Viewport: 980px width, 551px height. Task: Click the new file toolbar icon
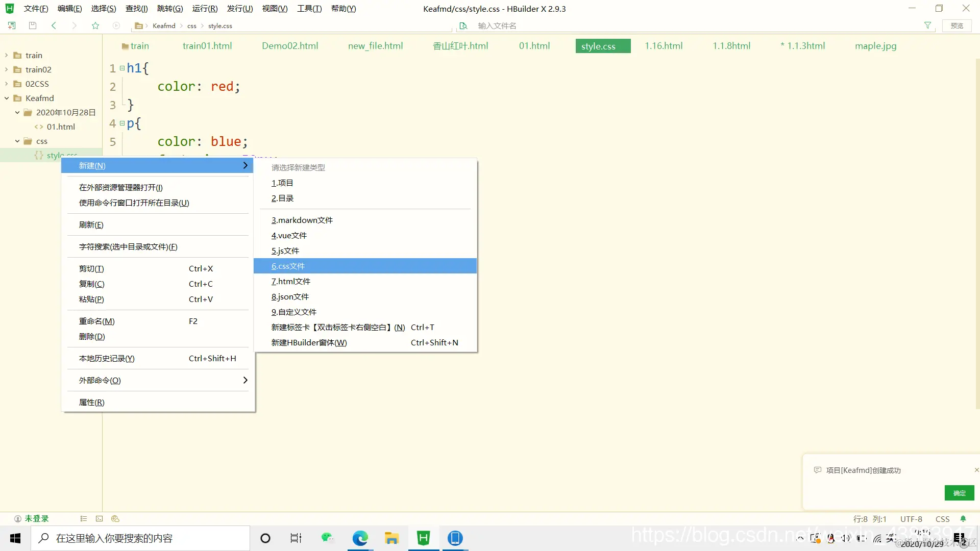point(12,26)
